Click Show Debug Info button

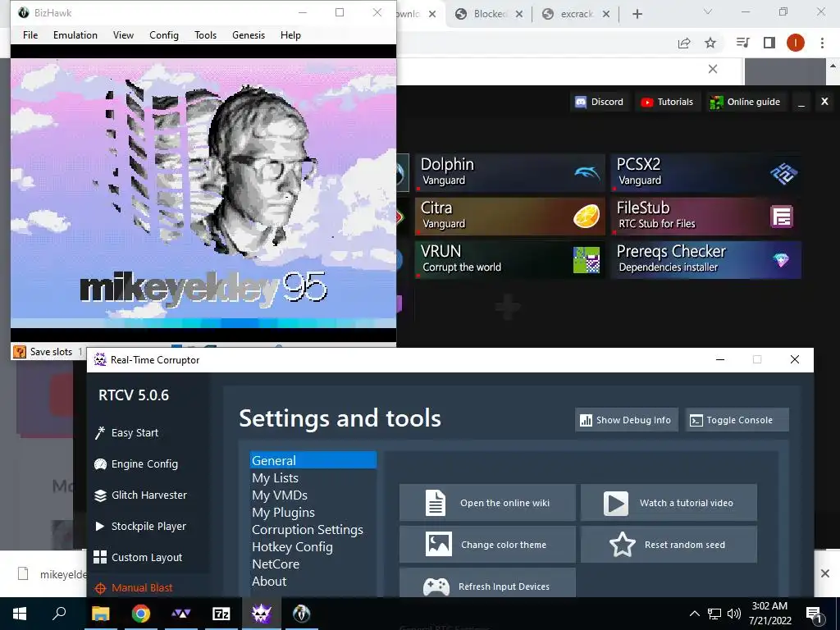[626, 420]
